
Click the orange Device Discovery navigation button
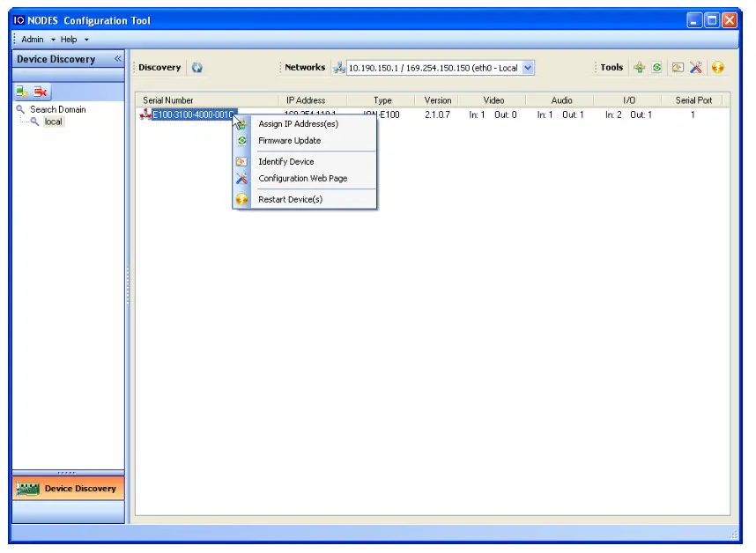tap(69, 489)
